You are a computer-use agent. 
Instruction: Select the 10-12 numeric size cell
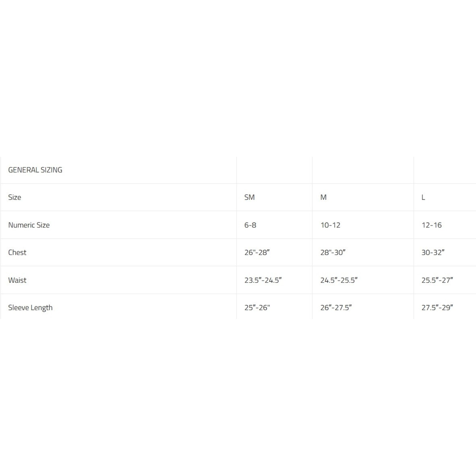pyautogui.click(x=330, y=225)
